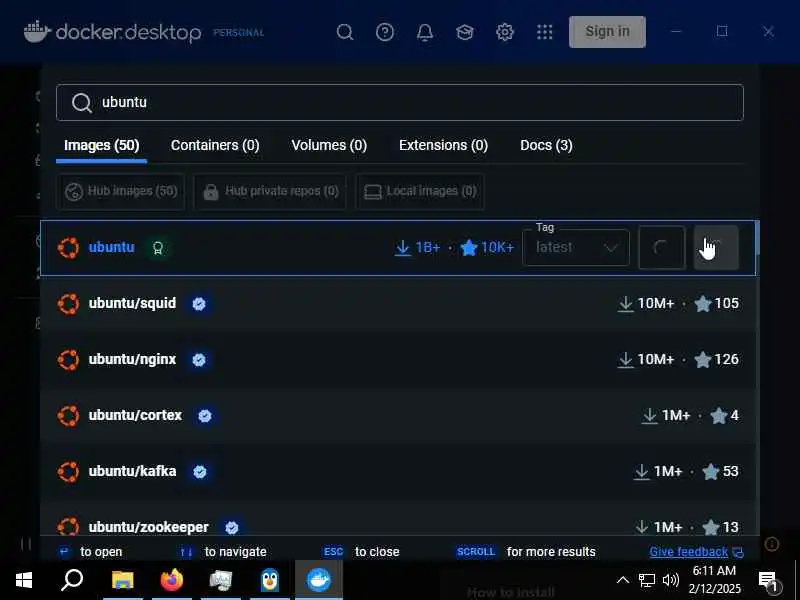Image resolution: width=800 pixels, height=600 pixels.
Task: Show hidden system tray icons
Action: coord(622,580)
